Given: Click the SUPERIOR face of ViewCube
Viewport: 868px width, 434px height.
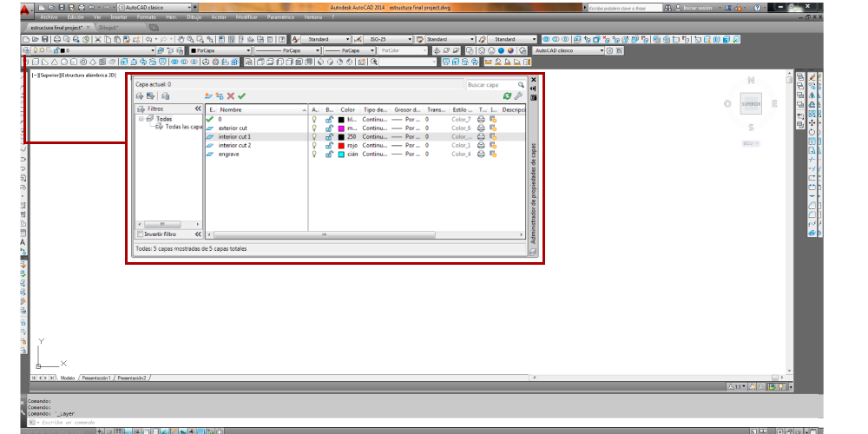Looking at the screenshot, I should point(751,104).
